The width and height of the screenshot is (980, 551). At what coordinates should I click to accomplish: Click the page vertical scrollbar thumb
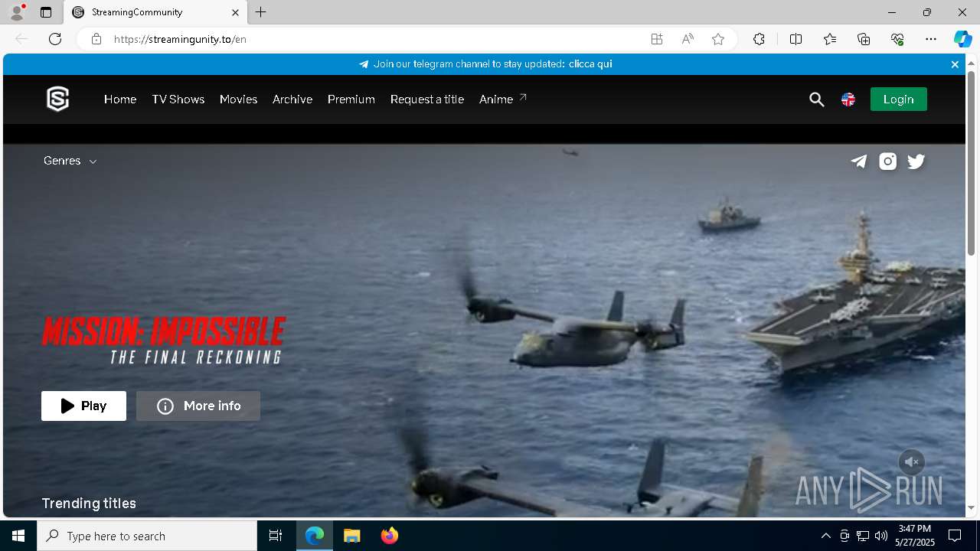[971, 162]
